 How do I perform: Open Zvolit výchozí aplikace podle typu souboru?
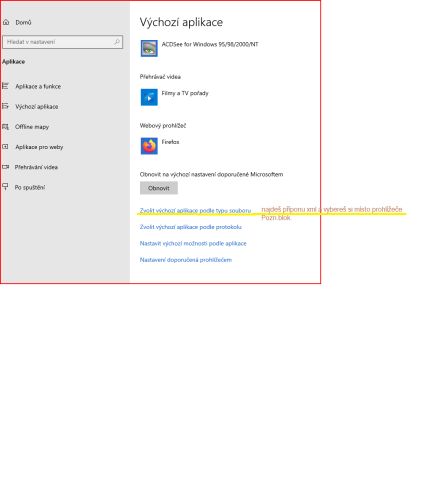(x=195, y=211)
